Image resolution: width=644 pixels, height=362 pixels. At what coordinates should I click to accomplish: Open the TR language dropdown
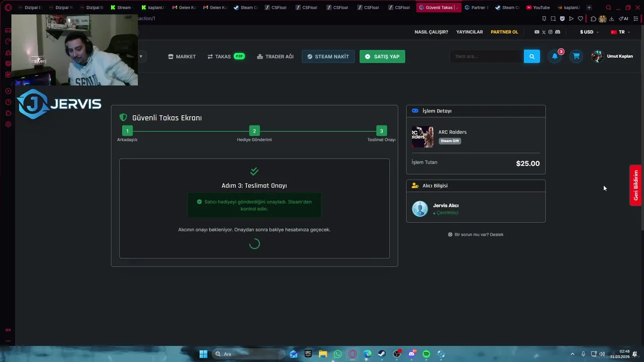[x=620, y=32]
